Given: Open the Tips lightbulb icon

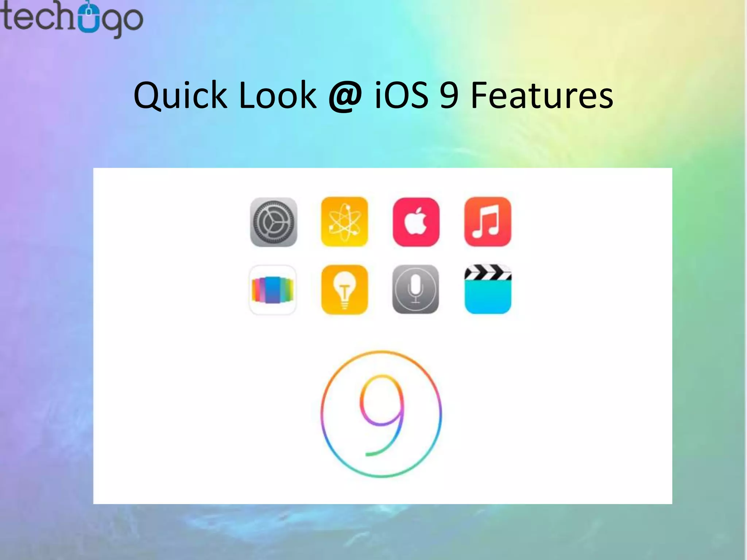Looking at the screenshot, I should 345,289.
